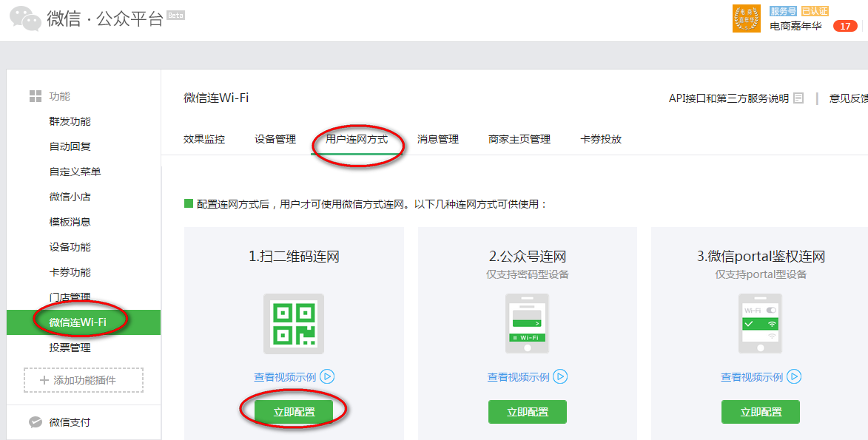Open the 17 notifications badge
Image resolution: width=868 pixels, height=440 pixels.
pos(845,26)
